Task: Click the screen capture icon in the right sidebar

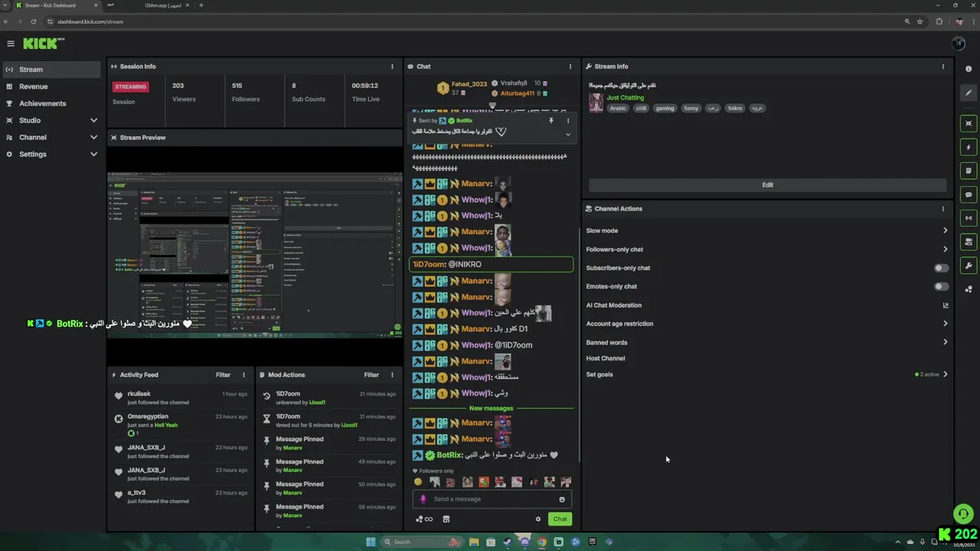Action: pyautogui.click(x=969, y=123)
